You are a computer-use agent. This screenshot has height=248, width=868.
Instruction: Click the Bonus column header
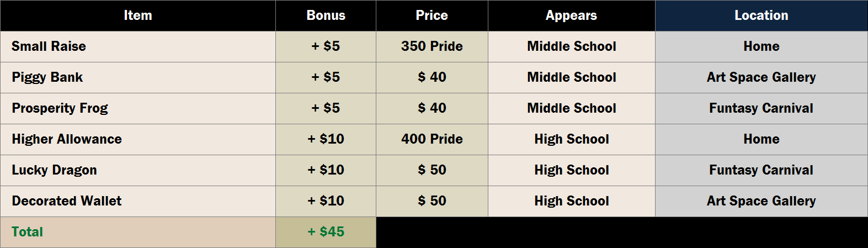coord(326,15)
